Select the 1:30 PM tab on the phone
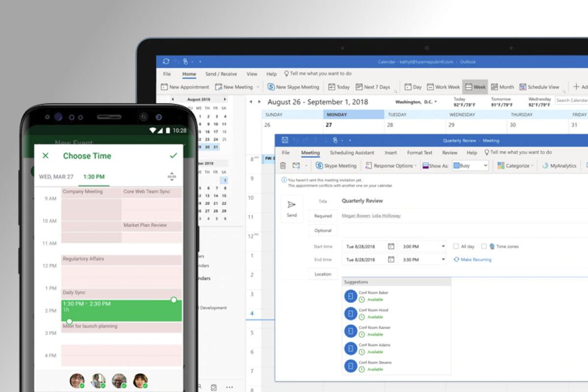 tap(94, 177)
